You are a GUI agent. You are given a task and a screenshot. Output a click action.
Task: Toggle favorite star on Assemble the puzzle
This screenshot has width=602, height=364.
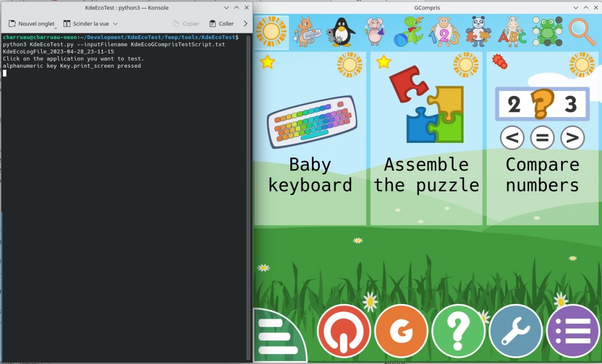tap(384, 62)
